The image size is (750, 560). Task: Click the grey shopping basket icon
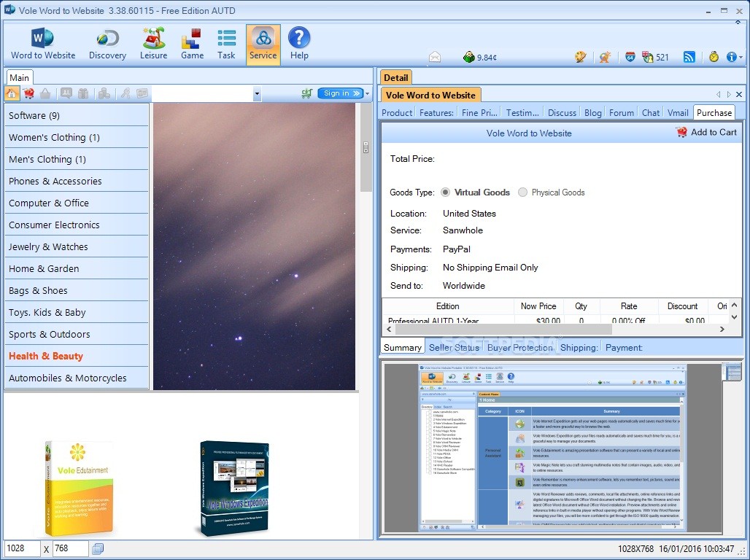coord(45,93)
